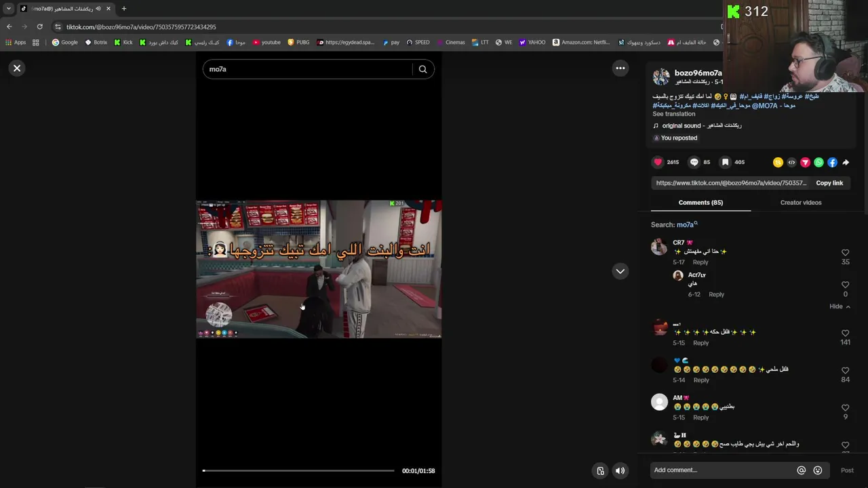This screenshot has width=868, height=488.
Task: Click the Add comment input field
Action: pyautogui.click(x=722, y=470)
